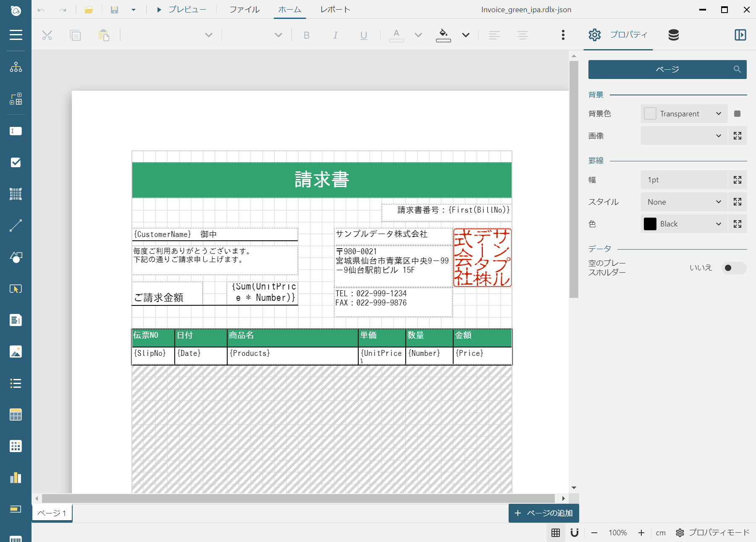Open the border style None dropdown

pos(684,202)
